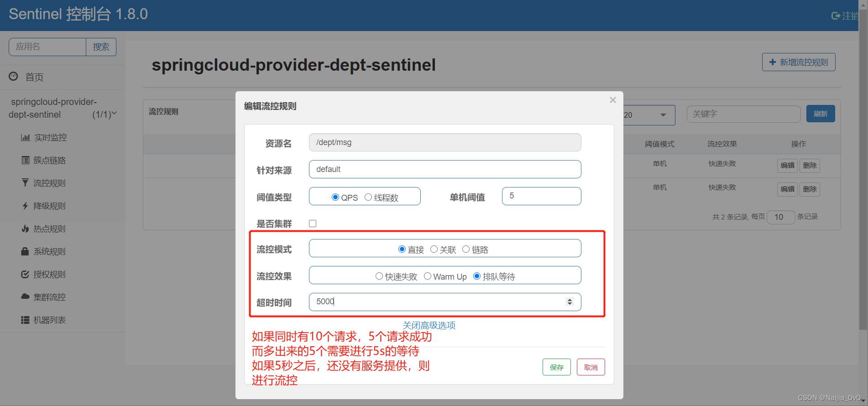This screenshot has height=406, width=868.
Task: Go to 流控规则 menu item
Action: click(50, 183)
